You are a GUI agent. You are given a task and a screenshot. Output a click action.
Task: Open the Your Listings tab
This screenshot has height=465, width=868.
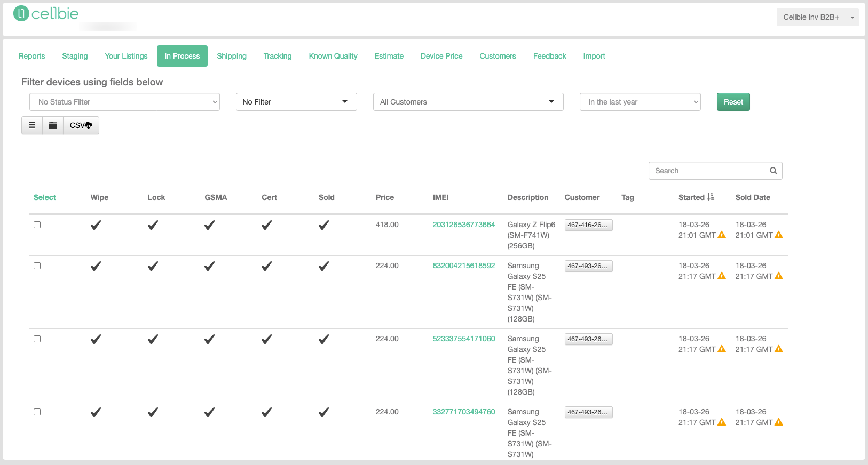pos(126,56)
